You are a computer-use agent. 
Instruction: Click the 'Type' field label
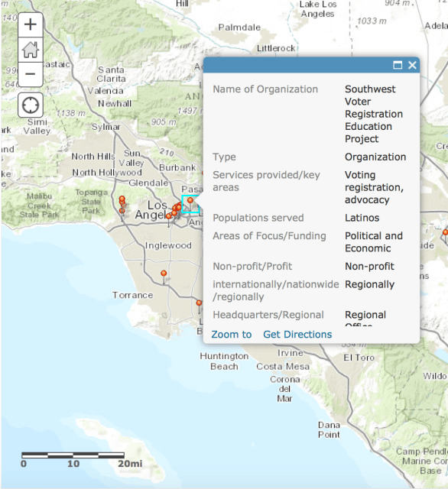pyautogui.click(x=224, y=157)
